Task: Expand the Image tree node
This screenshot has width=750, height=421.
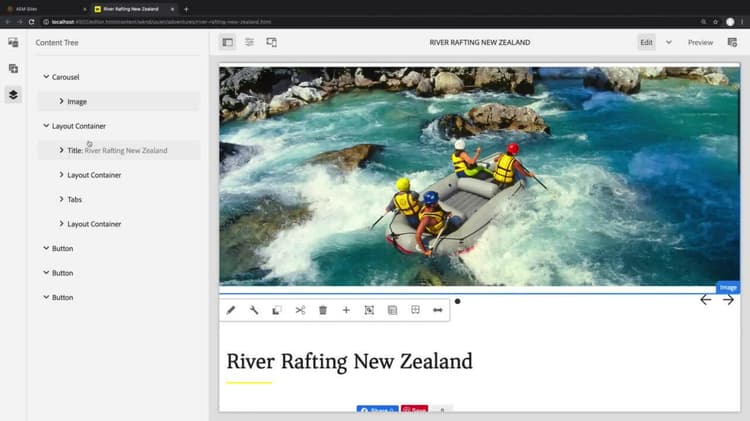Action: coord(61,101)
